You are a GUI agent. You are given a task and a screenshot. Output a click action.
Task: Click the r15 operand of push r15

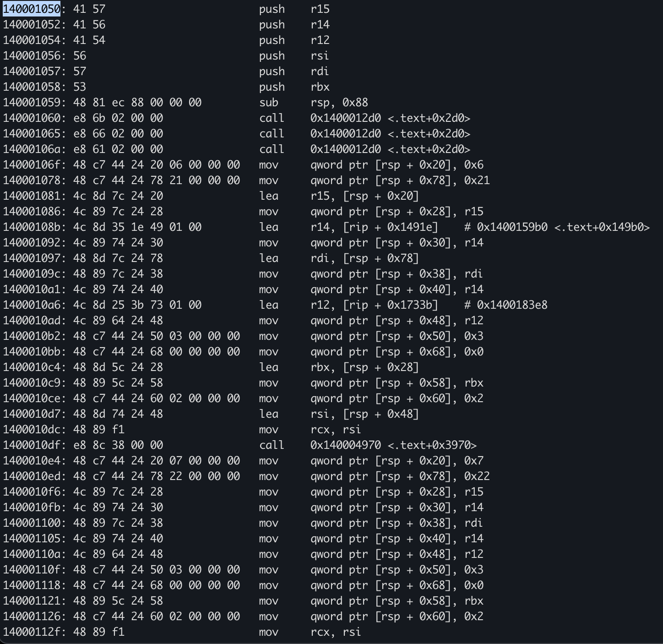coord(320,9)
